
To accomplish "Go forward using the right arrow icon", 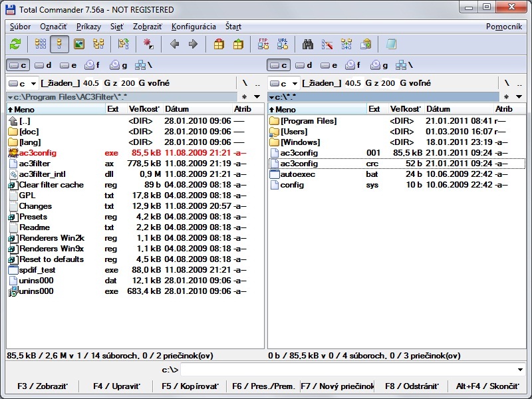I will point(193,44).
